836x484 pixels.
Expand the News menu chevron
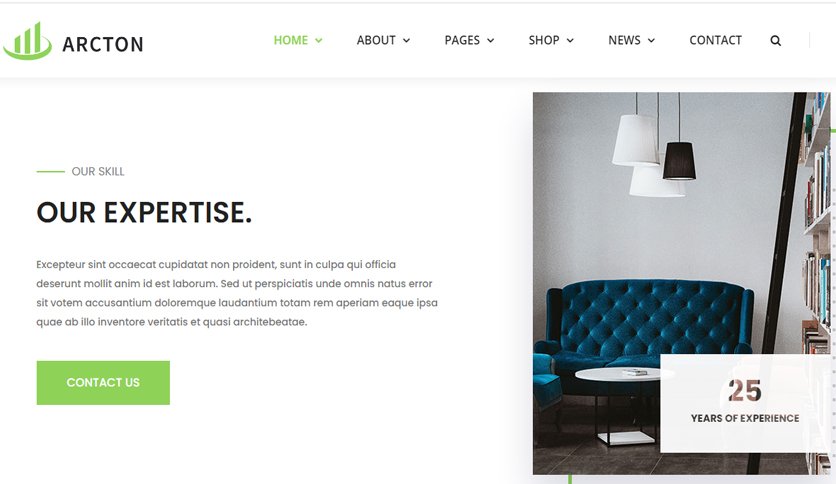651,41
